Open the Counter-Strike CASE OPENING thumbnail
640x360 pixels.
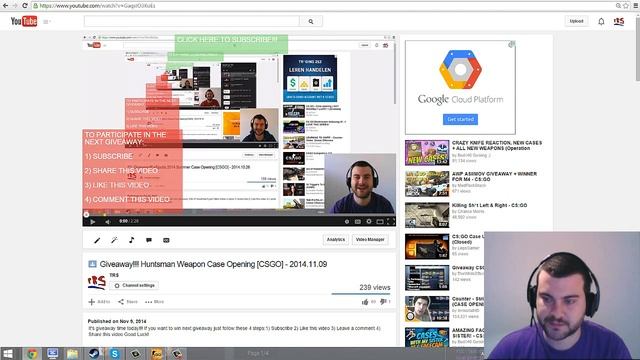pyautogui.click(x=427, y=309)
